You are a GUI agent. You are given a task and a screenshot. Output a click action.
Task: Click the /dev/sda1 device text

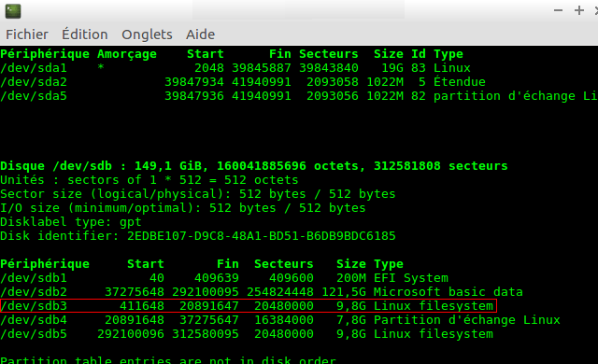pos(34,68)
